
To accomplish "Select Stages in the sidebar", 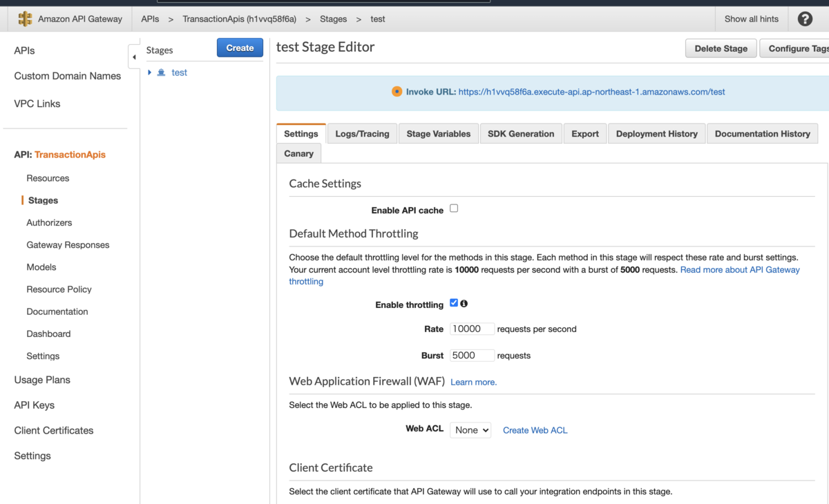I will (x=43, y=200).
